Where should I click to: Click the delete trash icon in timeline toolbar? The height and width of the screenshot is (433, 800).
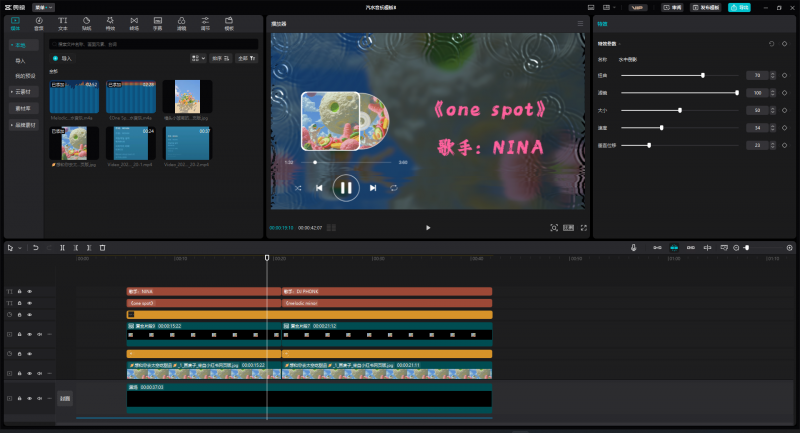102,247
